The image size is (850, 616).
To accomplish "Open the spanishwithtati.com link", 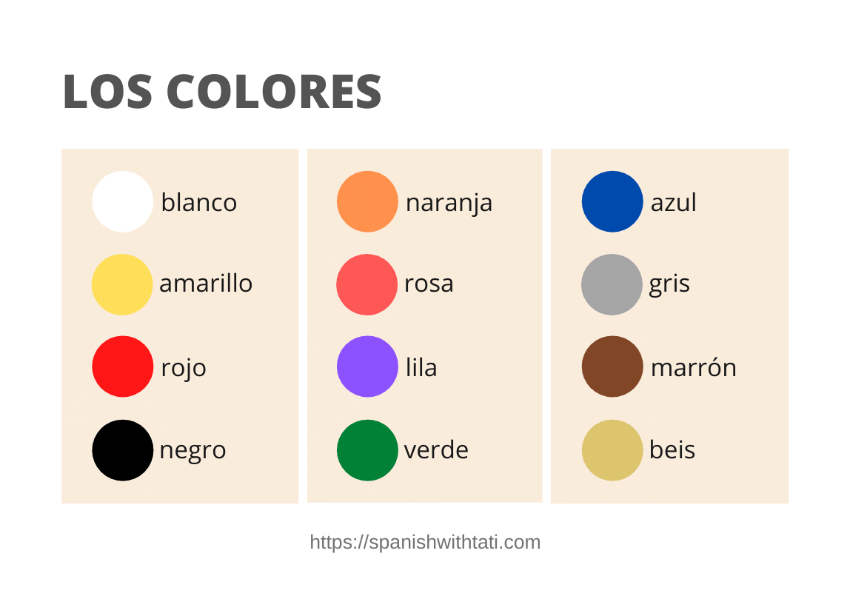I will click(x=425, y=542).
